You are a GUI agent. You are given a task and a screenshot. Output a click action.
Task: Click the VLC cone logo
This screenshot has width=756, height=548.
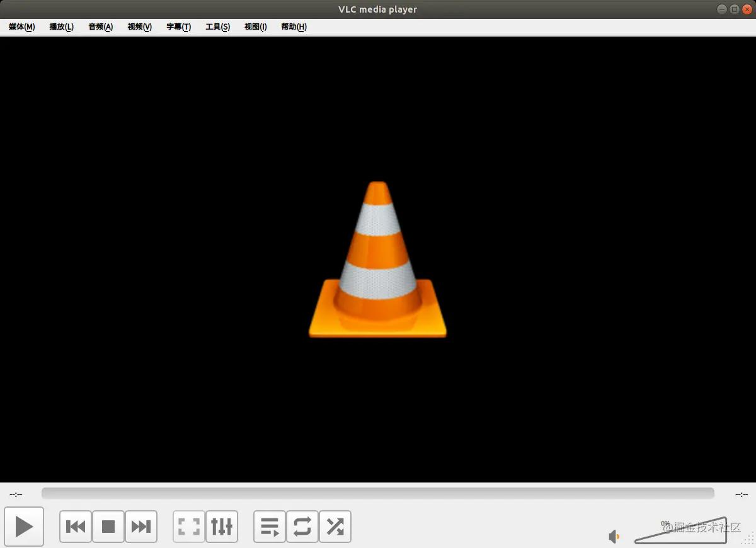pyautogui.click(x=377, y=260)
